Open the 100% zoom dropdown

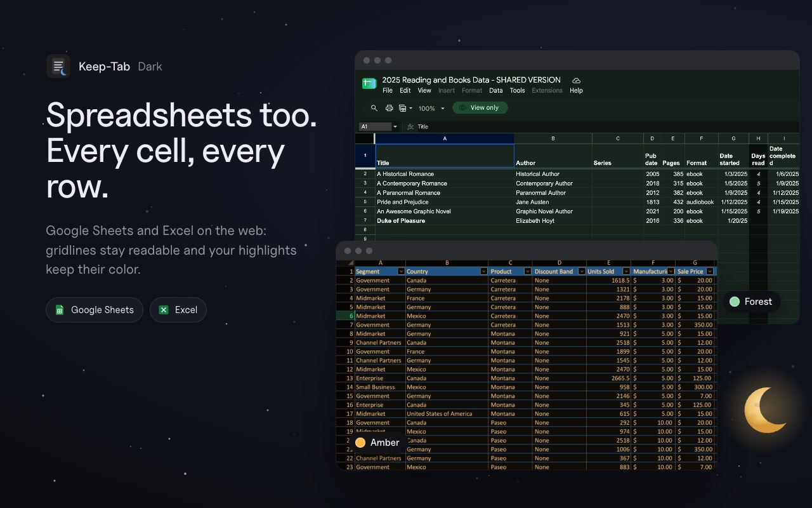[x=431, y=108]
